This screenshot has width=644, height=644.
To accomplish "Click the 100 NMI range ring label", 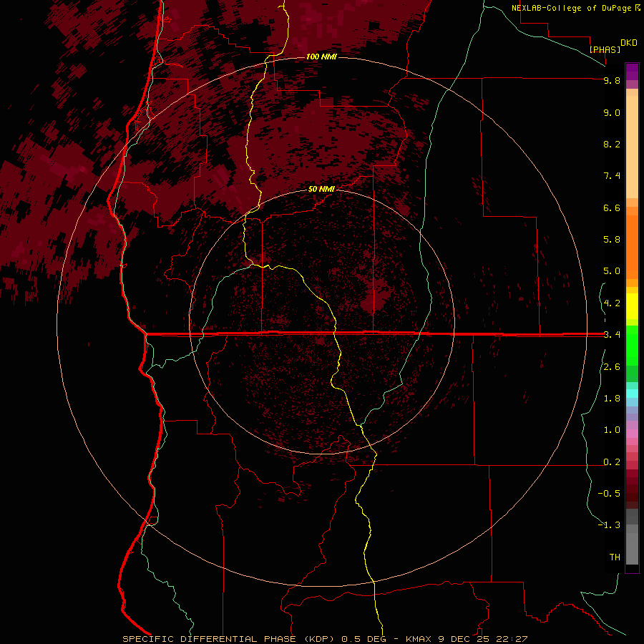I will point(321,57).
